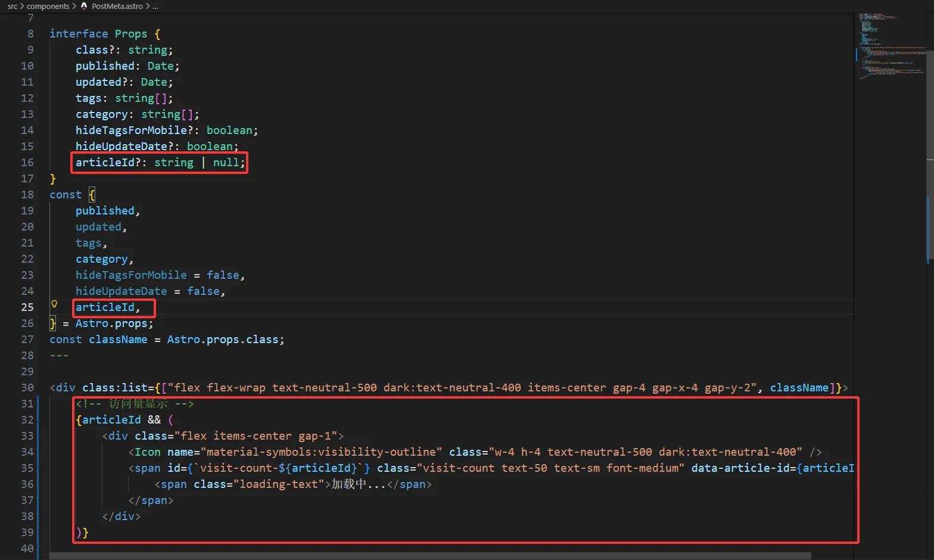Open the src breadcrumb folder
This screenshot has height=560, width=934.
point(13,6)
